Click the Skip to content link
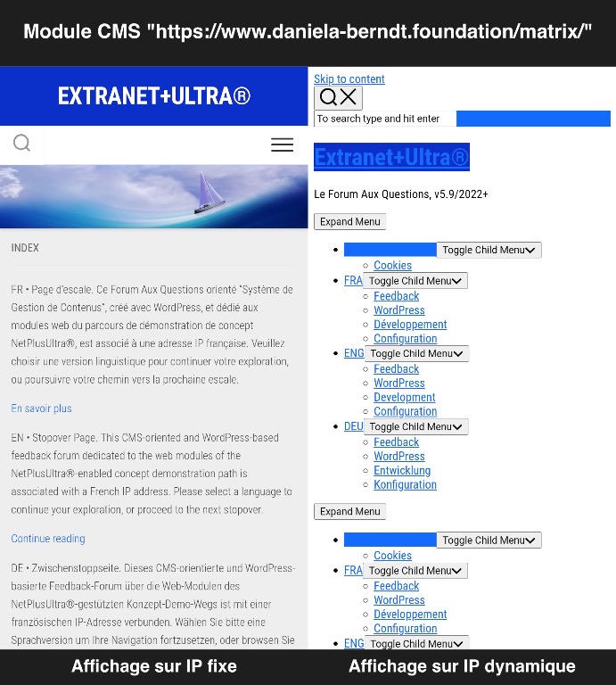Viewport: 616px width, 685px height. (349, 79)
